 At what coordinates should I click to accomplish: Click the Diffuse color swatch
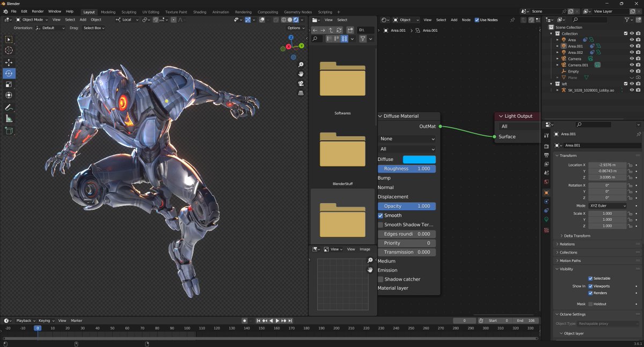(419, 159)
